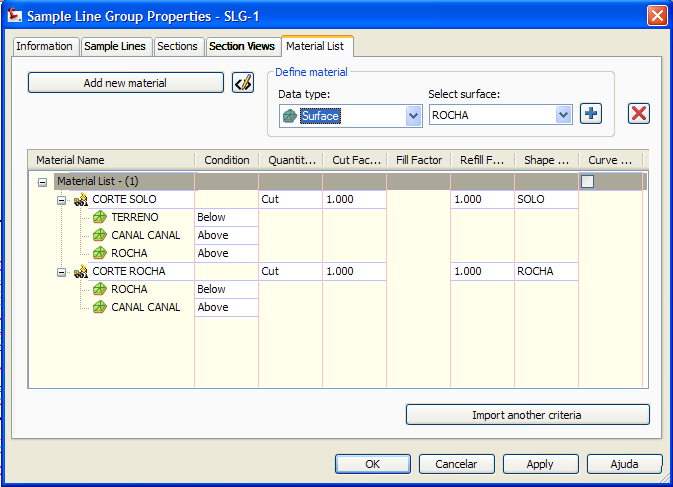Click the Shape column header

coord(547,160)
